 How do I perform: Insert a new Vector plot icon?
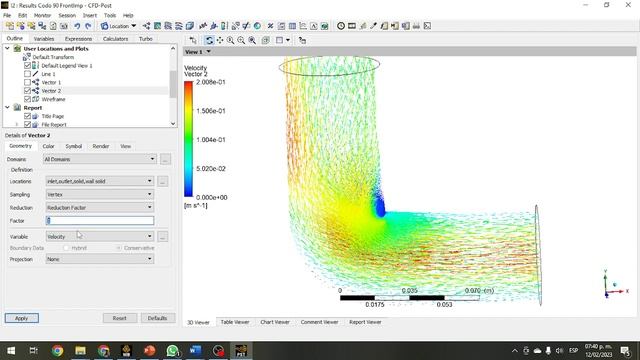(x=147, y=26)
